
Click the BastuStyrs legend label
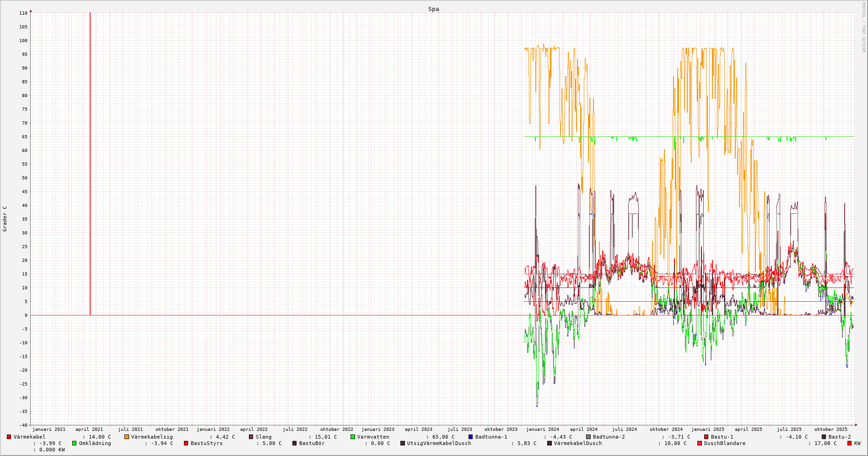pyautogui.click(x=206, y=443)
